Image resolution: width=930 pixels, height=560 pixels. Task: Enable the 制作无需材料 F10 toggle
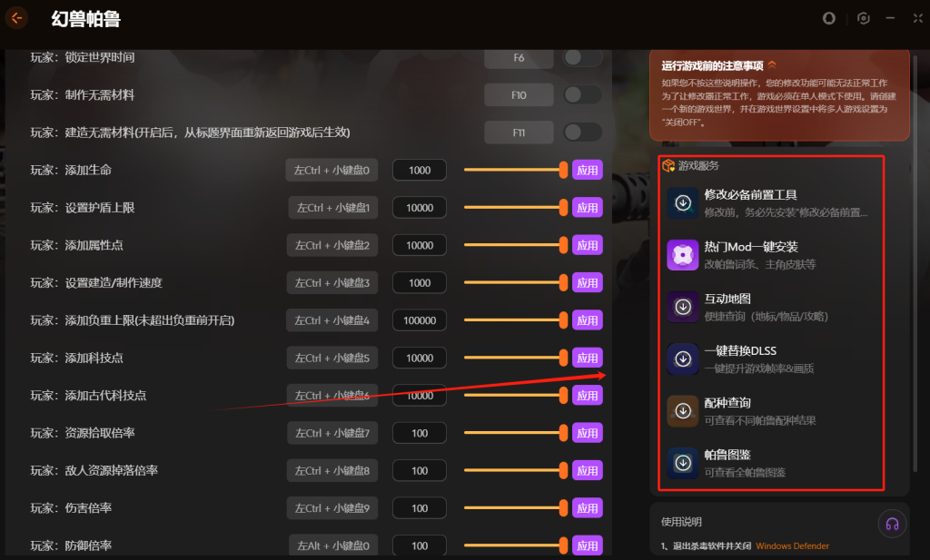[582, 94]
